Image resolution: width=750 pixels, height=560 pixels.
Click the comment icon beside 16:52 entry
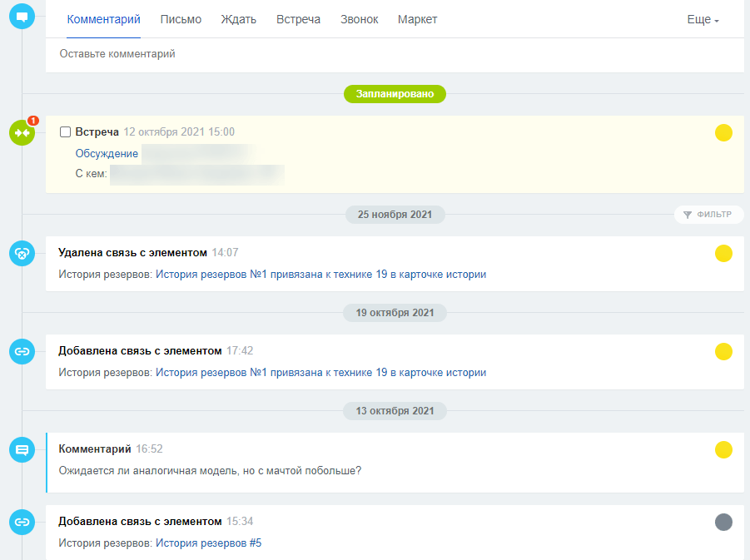22,449
